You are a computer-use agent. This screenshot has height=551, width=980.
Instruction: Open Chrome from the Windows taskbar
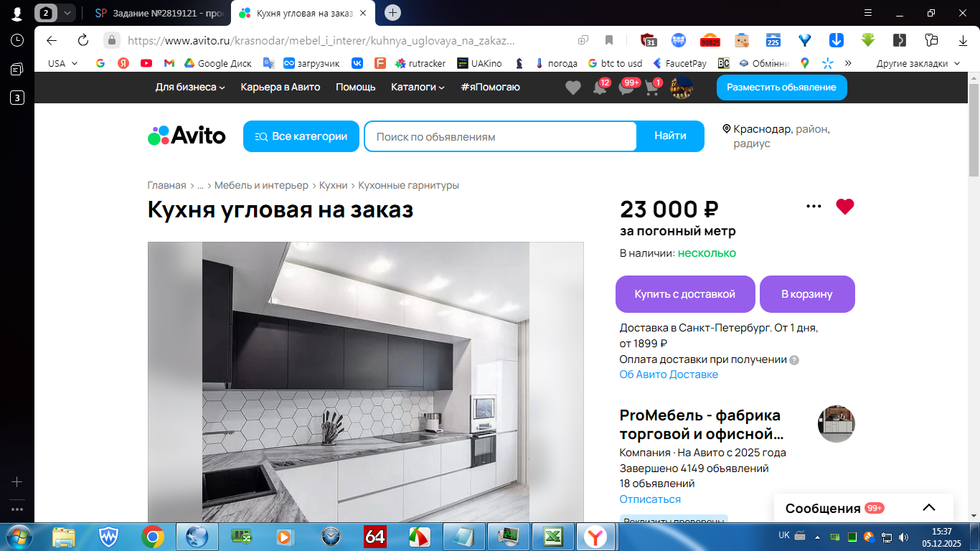(x=153, y=537)
